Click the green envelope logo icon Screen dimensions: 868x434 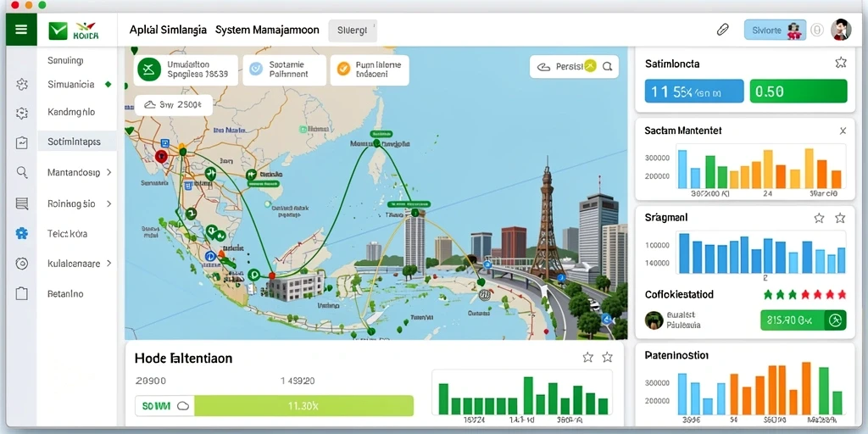pyautogui.click(x=58, y=31)
